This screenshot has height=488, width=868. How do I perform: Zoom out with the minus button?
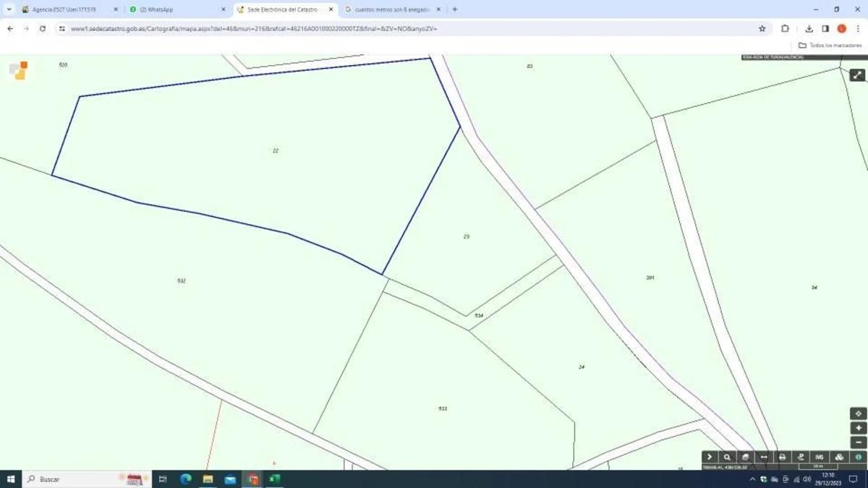[858, 442]
